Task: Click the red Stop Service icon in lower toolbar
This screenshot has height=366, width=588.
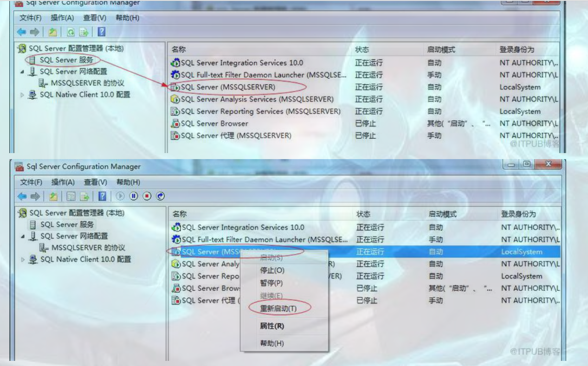Action: coord(147,196)
